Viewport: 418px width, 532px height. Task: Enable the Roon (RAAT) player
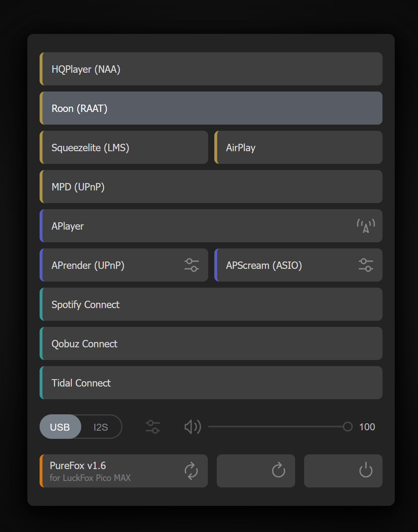tap(211, 108)
